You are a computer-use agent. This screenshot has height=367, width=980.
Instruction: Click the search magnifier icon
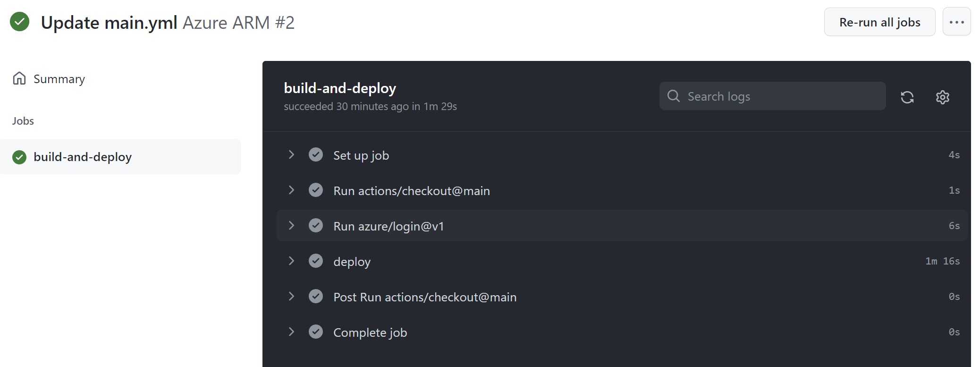coord(674,96)
